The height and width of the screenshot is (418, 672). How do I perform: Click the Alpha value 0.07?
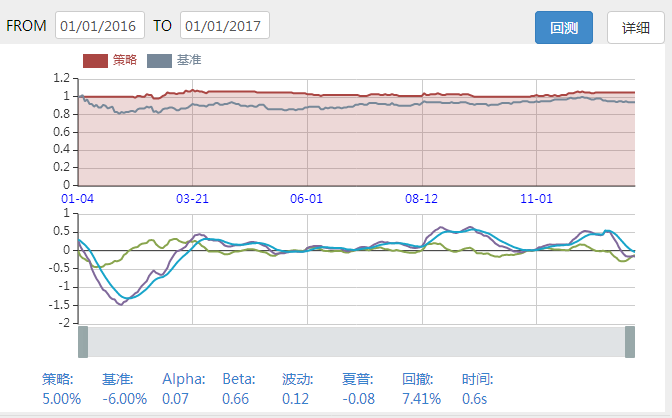tap(175, 399)
